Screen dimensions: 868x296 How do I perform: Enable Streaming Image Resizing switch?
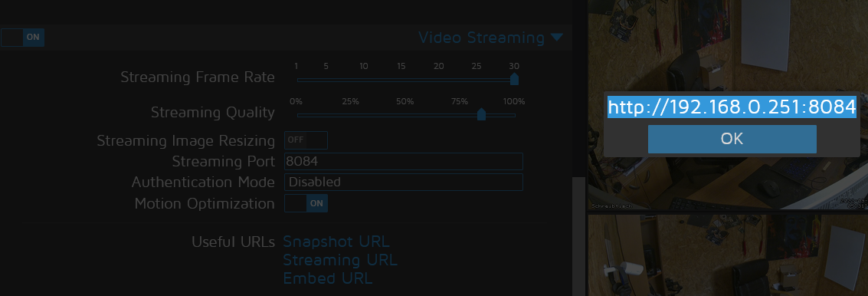pyautogui.click(x=306, y=140)
